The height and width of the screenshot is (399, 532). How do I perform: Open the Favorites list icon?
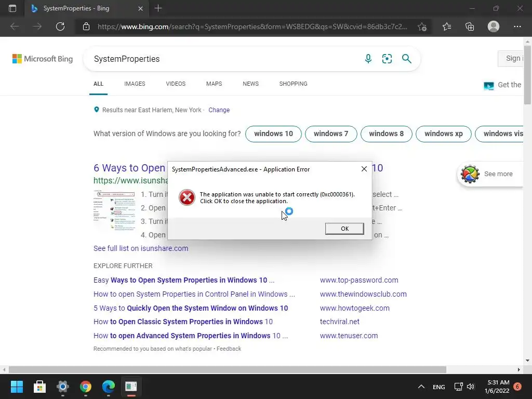[x=447, y=26]
